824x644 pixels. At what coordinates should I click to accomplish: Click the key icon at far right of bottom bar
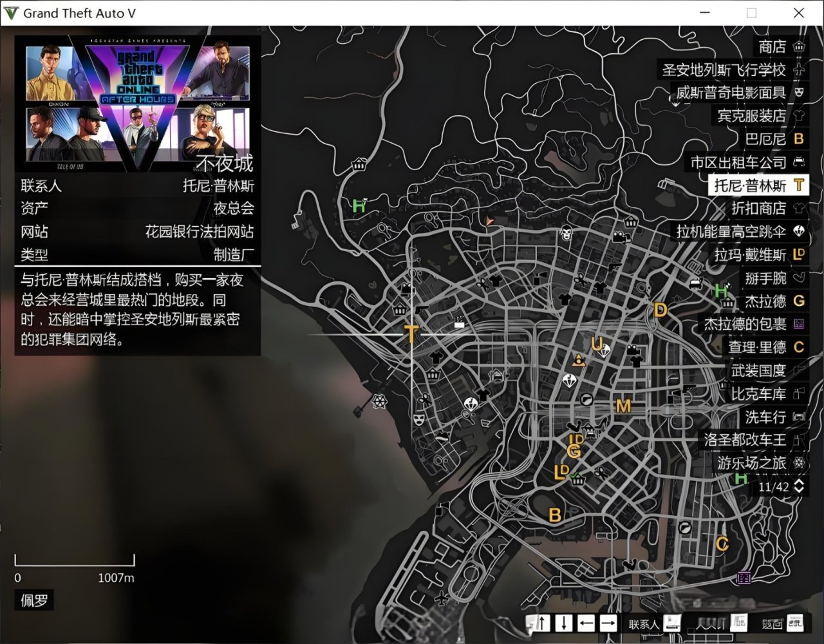(795, 622)
